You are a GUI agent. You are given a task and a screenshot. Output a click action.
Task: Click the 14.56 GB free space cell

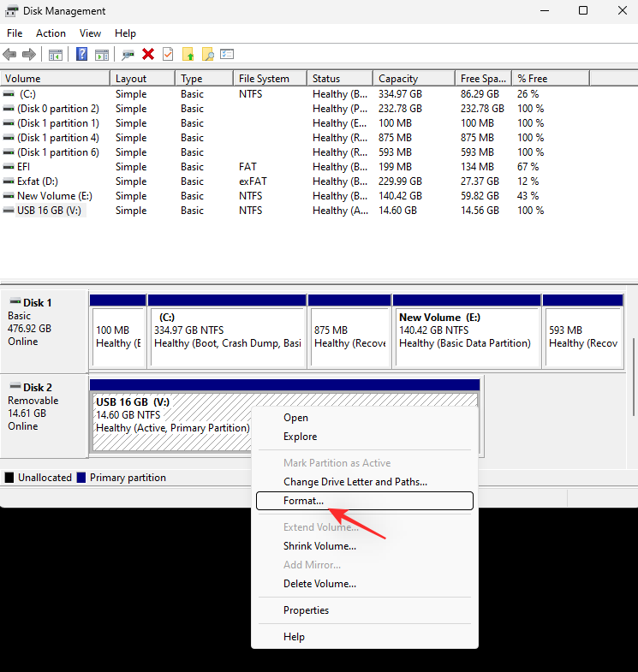point(480,211)
